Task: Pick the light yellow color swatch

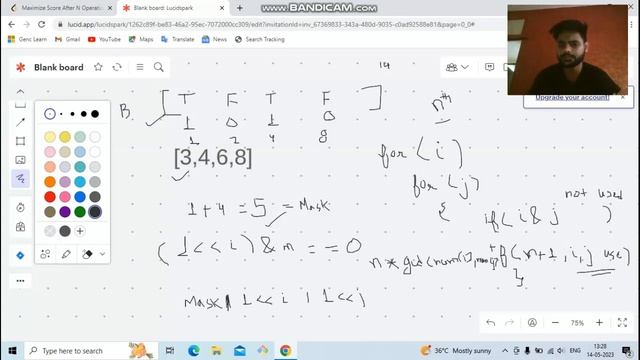Action: [x=50, y=137]
